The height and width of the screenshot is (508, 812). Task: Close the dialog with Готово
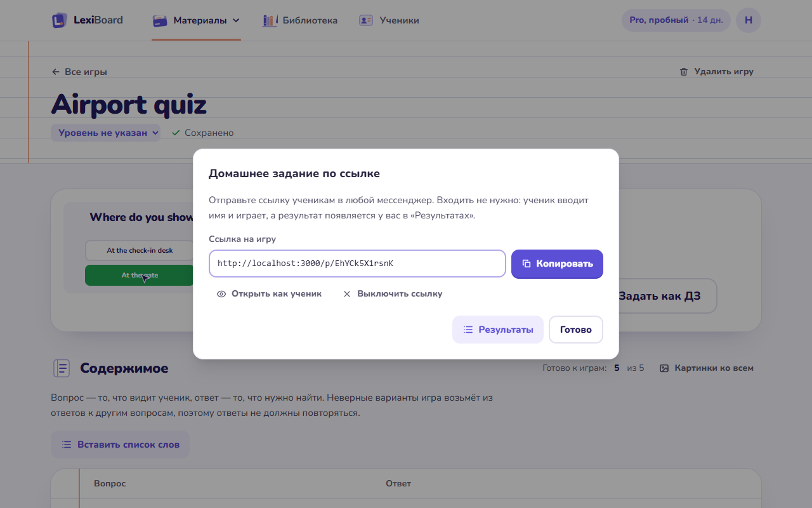[x=575, y=330]
